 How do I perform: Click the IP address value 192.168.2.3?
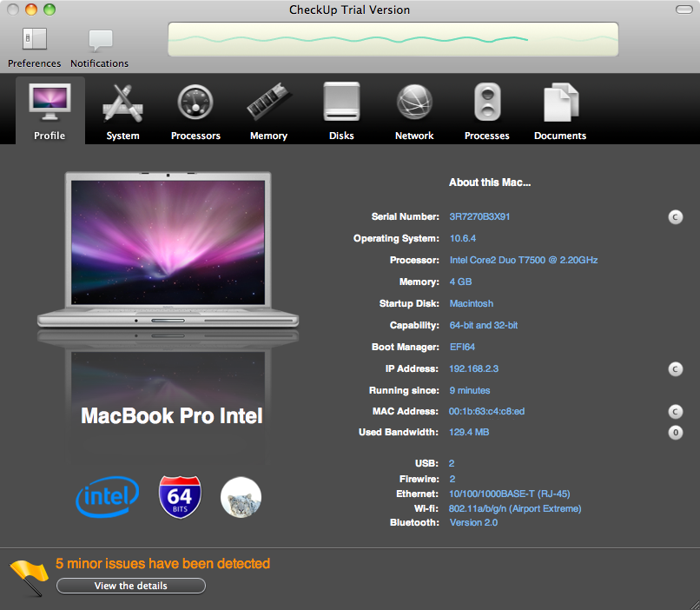pos(473,368)
